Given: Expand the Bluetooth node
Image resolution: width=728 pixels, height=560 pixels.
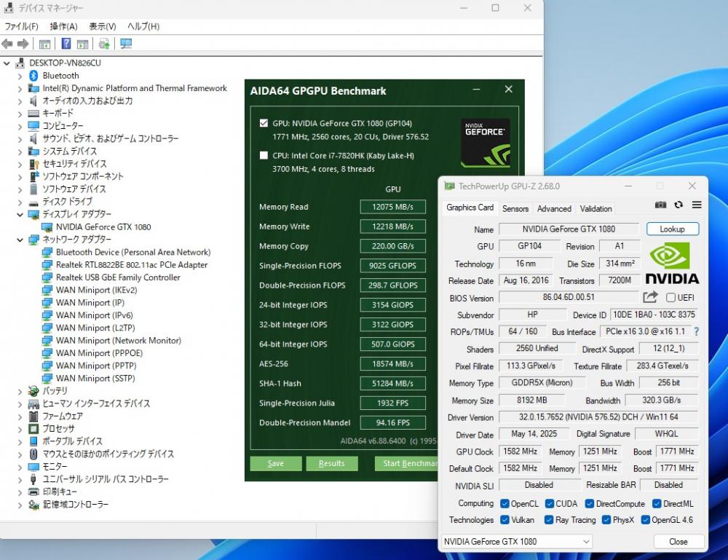Looking at the screenshot, I should pos(20,76).
